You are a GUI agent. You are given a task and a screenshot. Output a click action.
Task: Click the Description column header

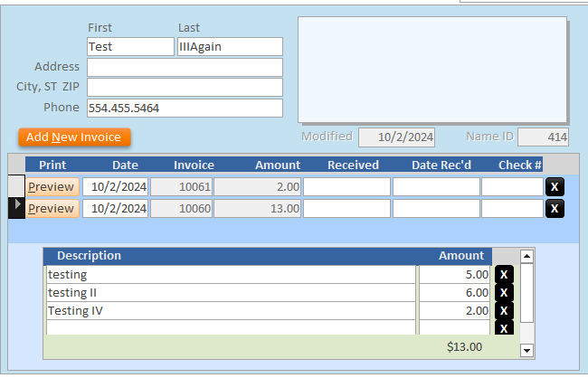(x=89, y=256)
